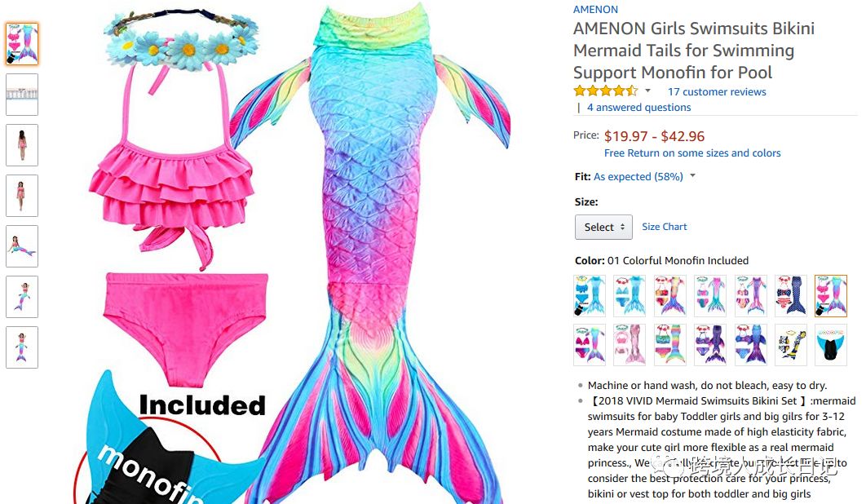Show the thumbnail of girl lying in mermaid tail
The image size is (866, 504).
[22, 246]
